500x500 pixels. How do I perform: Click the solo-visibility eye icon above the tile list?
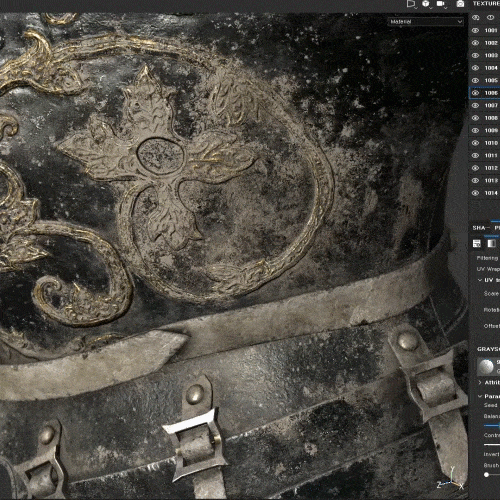click(x=476, y=17)
